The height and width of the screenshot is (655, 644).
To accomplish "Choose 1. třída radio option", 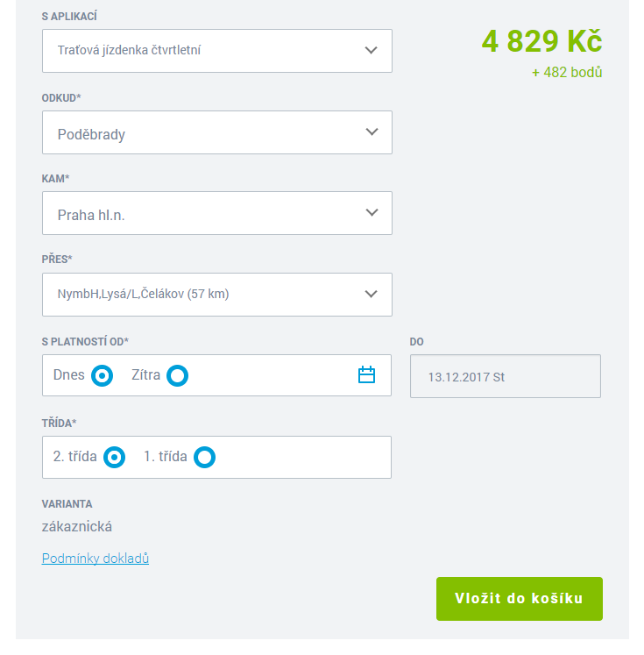I will (x=204, y=457).
